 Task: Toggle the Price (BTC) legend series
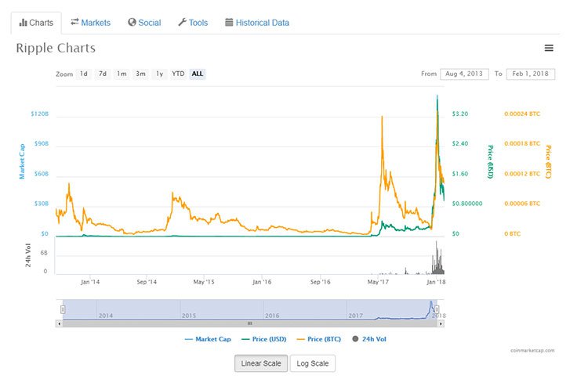coord(319,339)
